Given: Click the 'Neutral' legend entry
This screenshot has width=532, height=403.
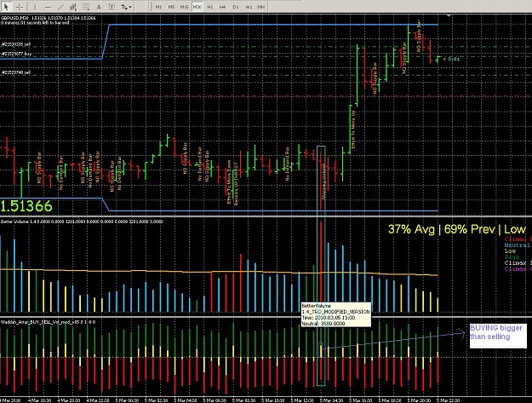Looking at the screenshot, I should pyautogui.click(x=517, y=245).
